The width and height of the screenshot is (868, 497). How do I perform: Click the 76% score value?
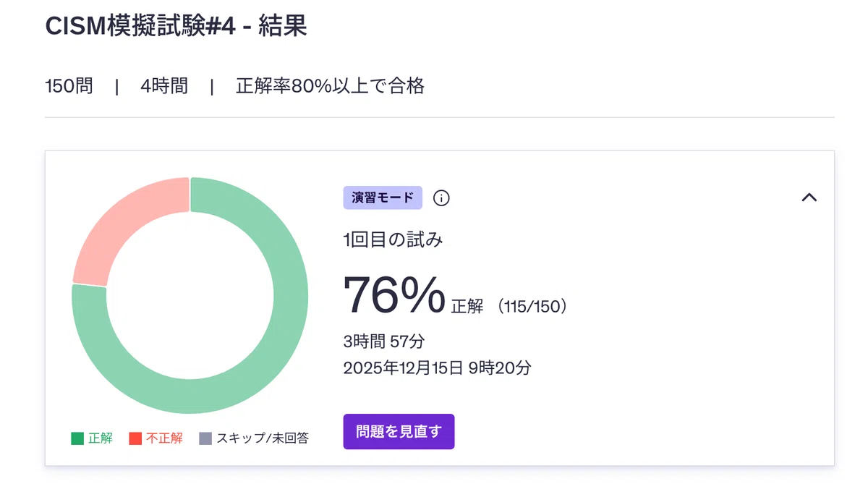pyautogui.click(x=393, y=295)
